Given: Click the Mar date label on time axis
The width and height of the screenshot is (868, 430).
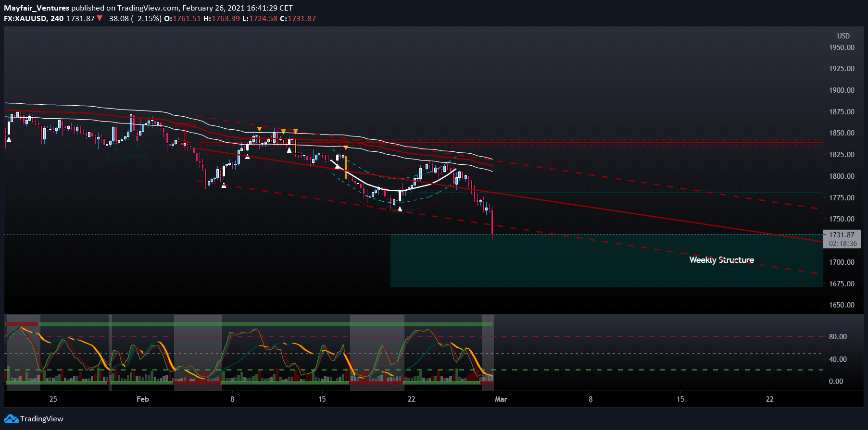Looking at the screenshot, I should [x=501, y=399].
